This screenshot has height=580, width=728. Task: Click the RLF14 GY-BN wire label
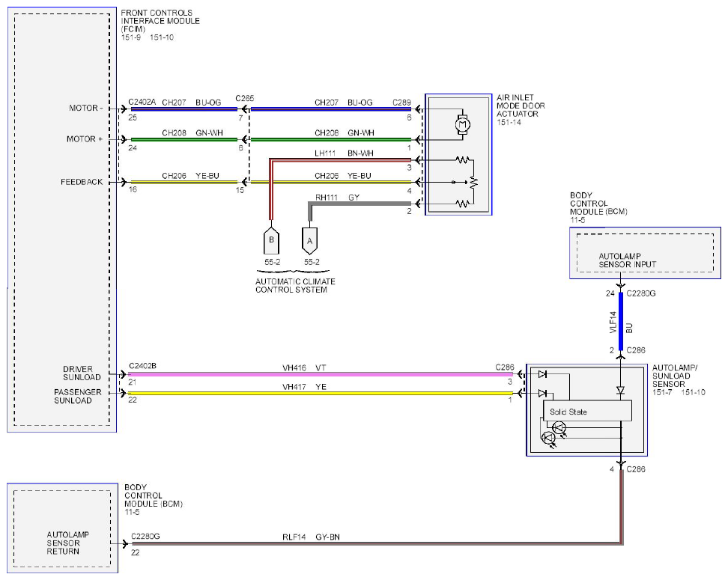click(311, 537)
